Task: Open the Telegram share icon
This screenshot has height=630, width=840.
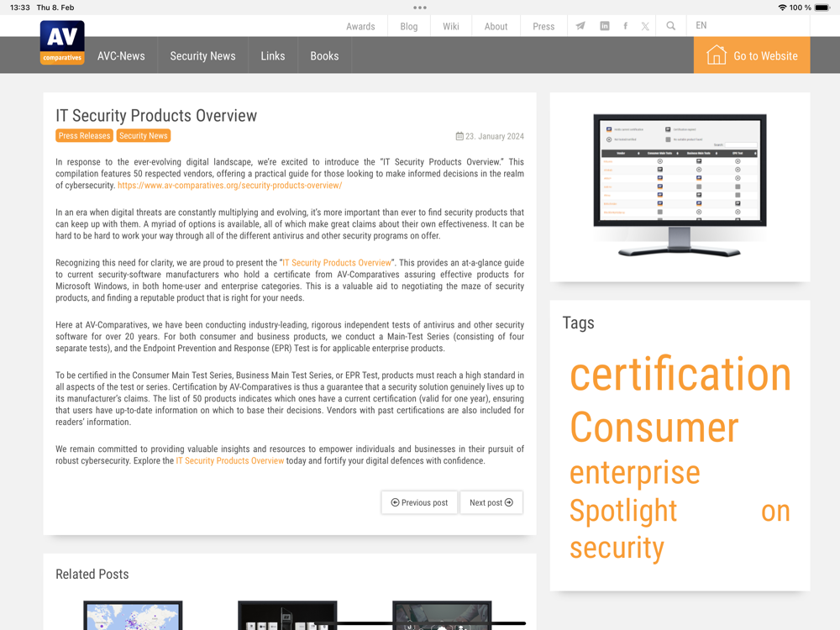Action: click(580, 26)
